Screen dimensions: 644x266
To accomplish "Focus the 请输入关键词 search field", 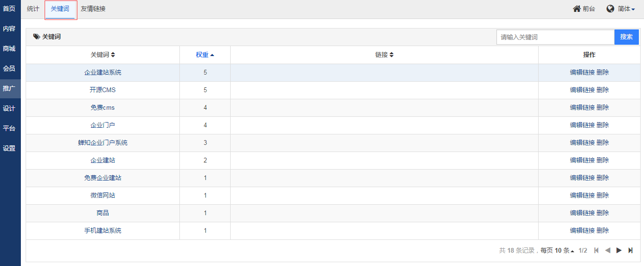I will tap(555, 37).
